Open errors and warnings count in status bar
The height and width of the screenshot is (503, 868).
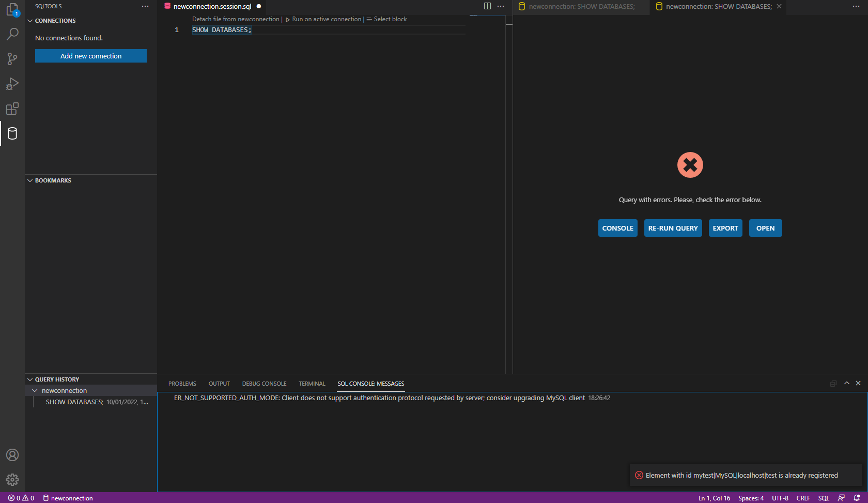pyautogui.click(x=21, y=498)
